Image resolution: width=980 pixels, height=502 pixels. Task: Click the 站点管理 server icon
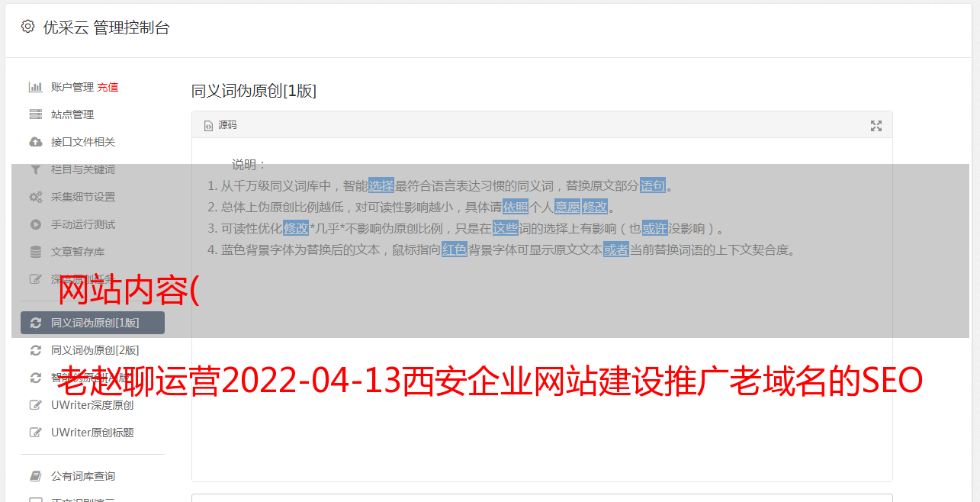(x=35, y=114)
